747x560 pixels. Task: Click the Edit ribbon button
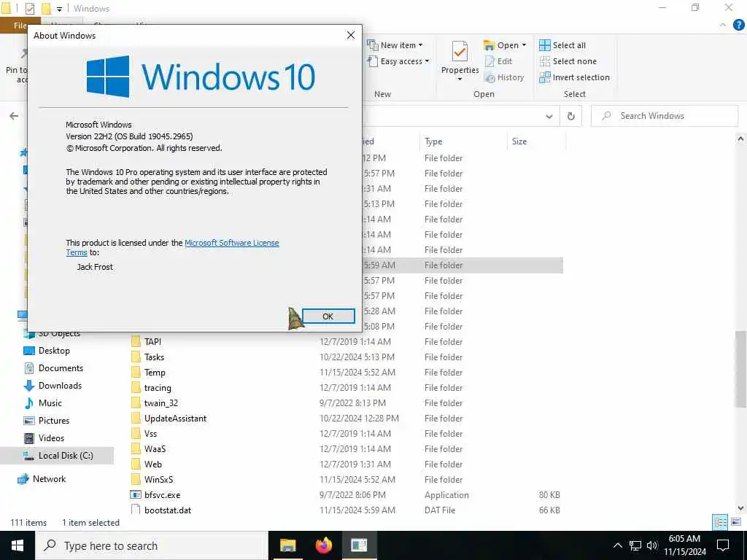[498, 61]
